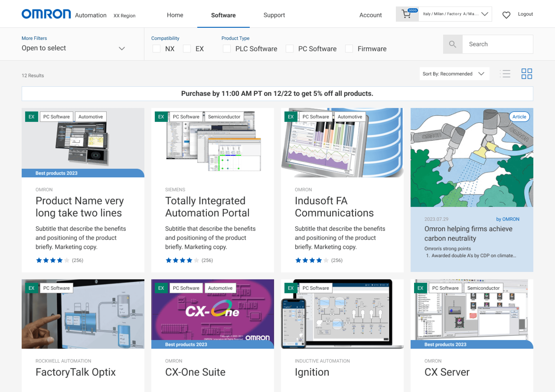Open the by OMRON author link
Screen dimensions: 555x392
coord(508,219)
